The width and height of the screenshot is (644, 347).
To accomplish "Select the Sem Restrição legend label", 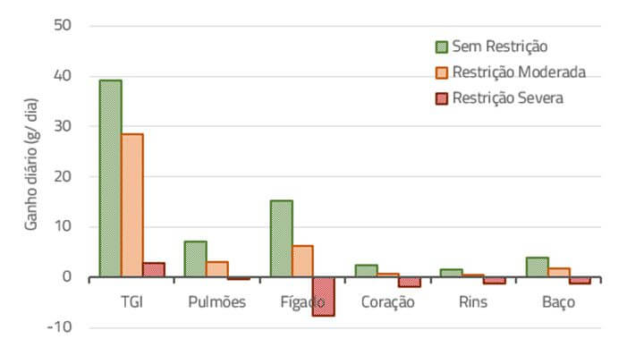I will point(500,47).
